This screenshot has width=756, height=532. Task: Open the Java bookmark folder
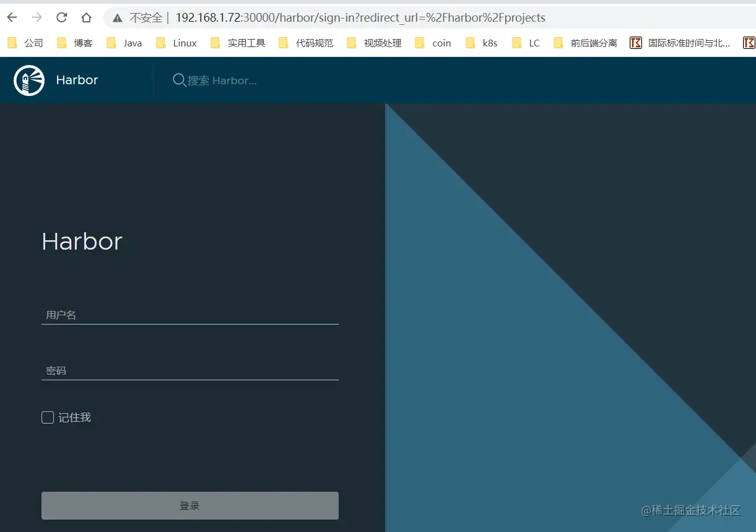124,43
